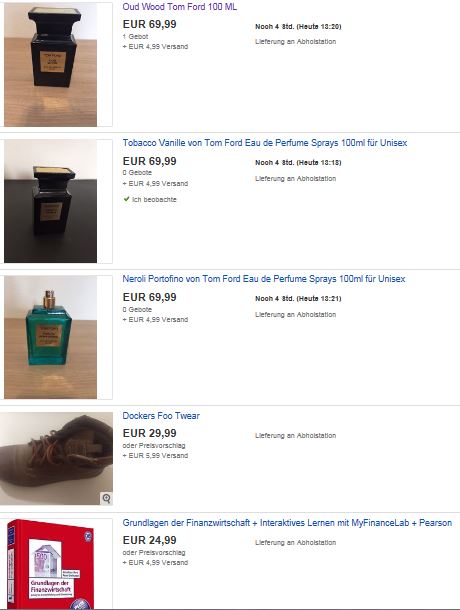The width and height of the screenshot is (460, 610).
Task: Open the 'Oud Wood Tom Ford 100 ML' listing
Action: tap(179, 7)
